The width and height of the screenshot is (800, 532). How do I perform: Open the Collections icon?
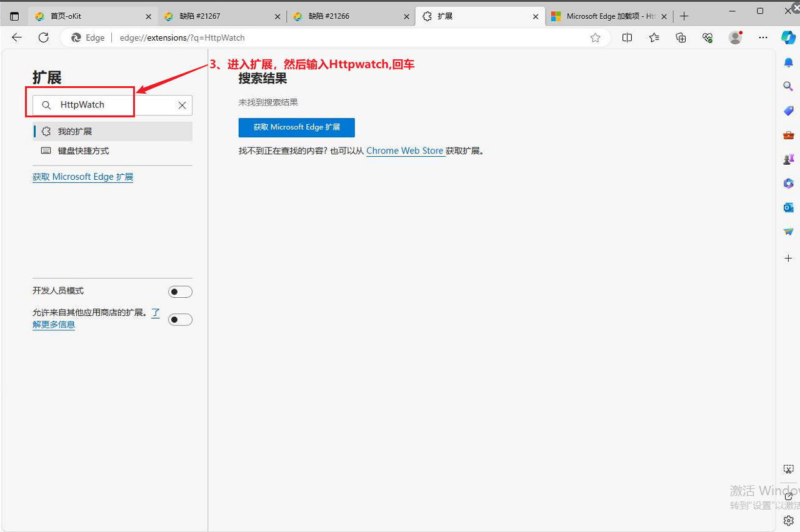coord(681,37)
